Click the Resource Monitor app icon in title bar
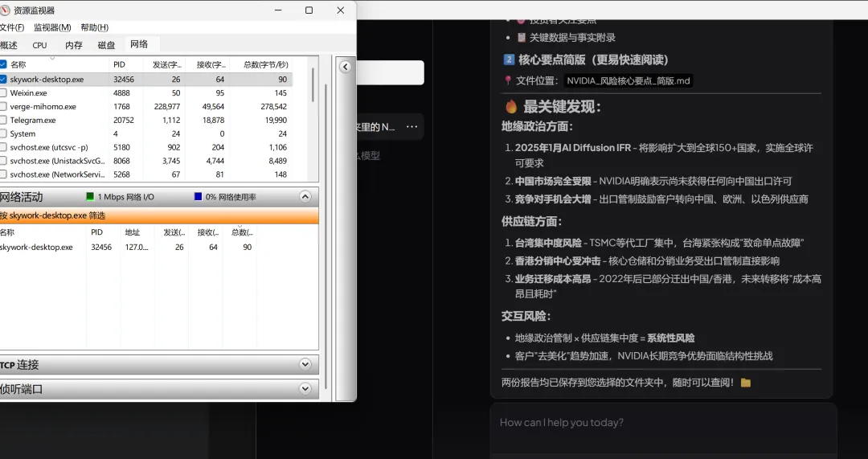The width and height of the screenshot is (868, 459). pos(5,10)
